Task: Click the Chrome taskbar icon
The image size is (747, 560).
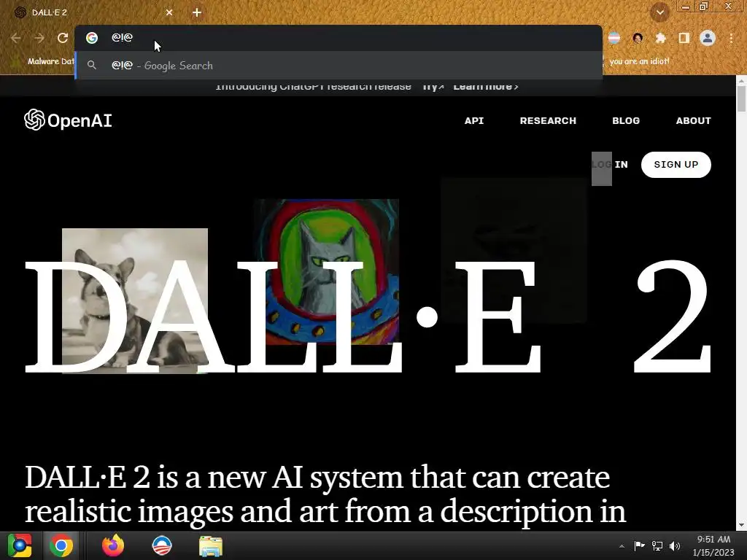Action: tap(61, 545)
